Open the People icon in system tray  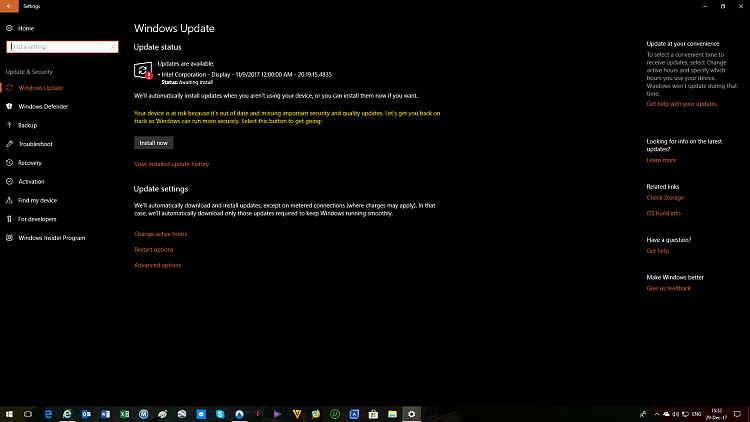643,414
